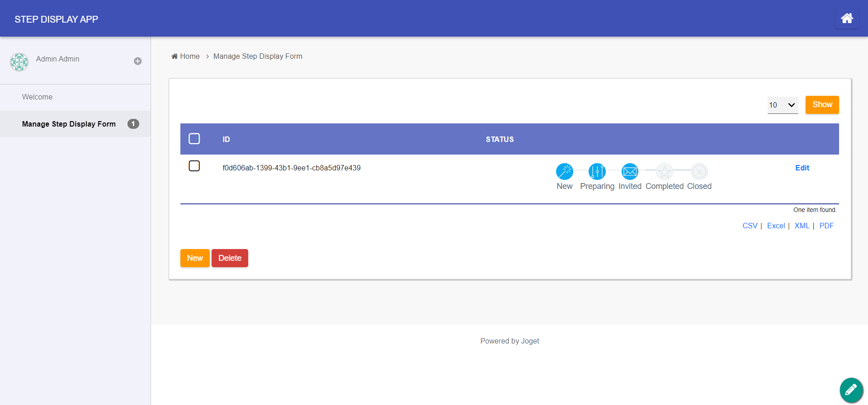Export the list as Excel

[x=776, y=226]
